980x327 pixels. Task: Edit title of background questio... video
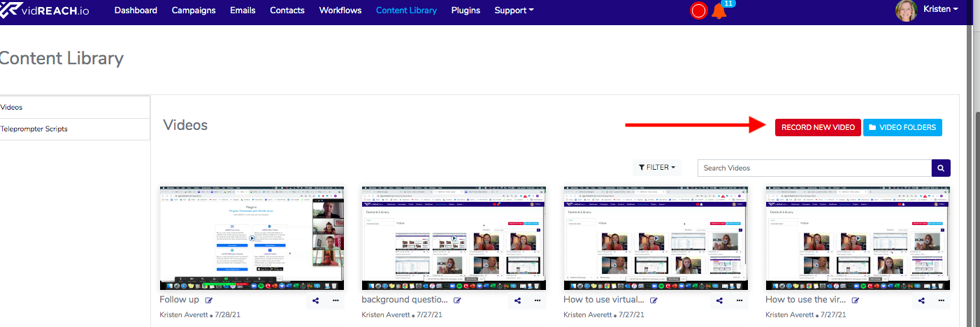coord(457,300)
